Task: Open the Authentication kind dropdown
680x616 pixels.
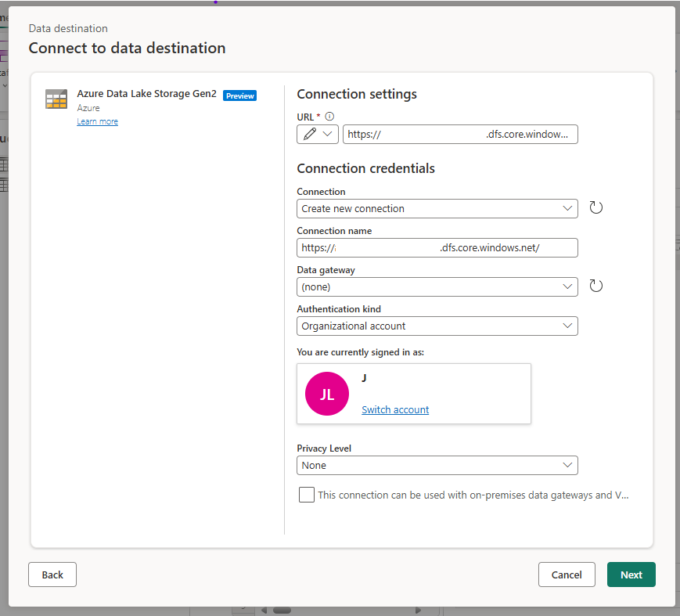Action: (437, 326)
